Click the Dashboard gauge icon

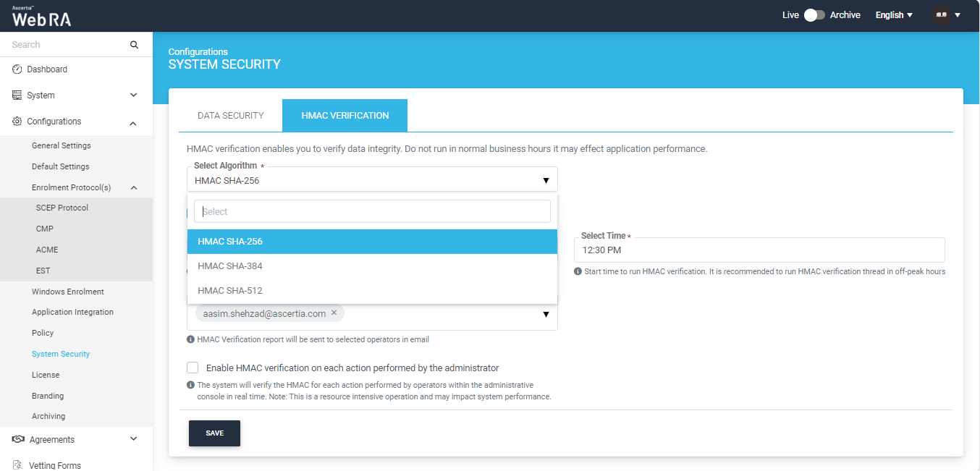17,69
